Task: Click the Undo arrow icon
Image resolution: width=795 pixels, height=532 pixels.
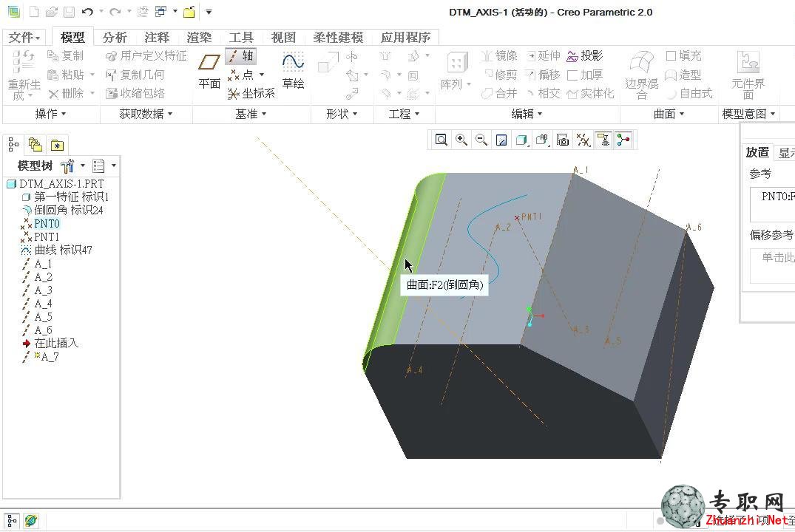Action: [x=88, y=12]
